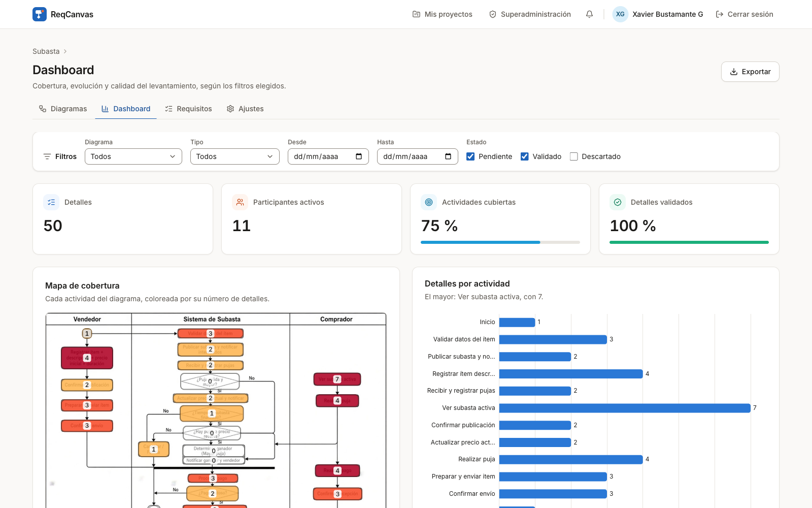Viewport: 812px width, 508px height.
Task: Click the Actividades cubiertas target icon
Action: (429, 202)
